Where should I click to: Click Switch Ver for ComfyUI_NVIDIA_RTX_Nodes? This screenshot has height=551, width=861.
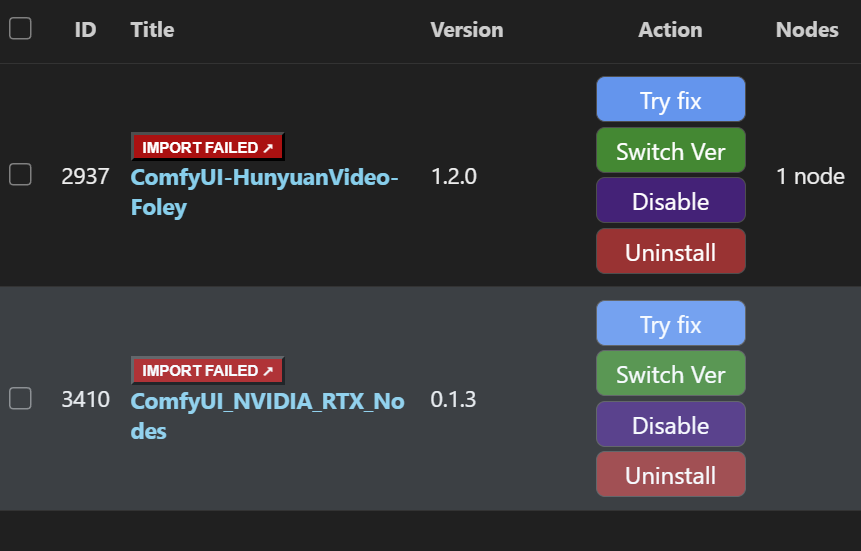coord(670,374)
